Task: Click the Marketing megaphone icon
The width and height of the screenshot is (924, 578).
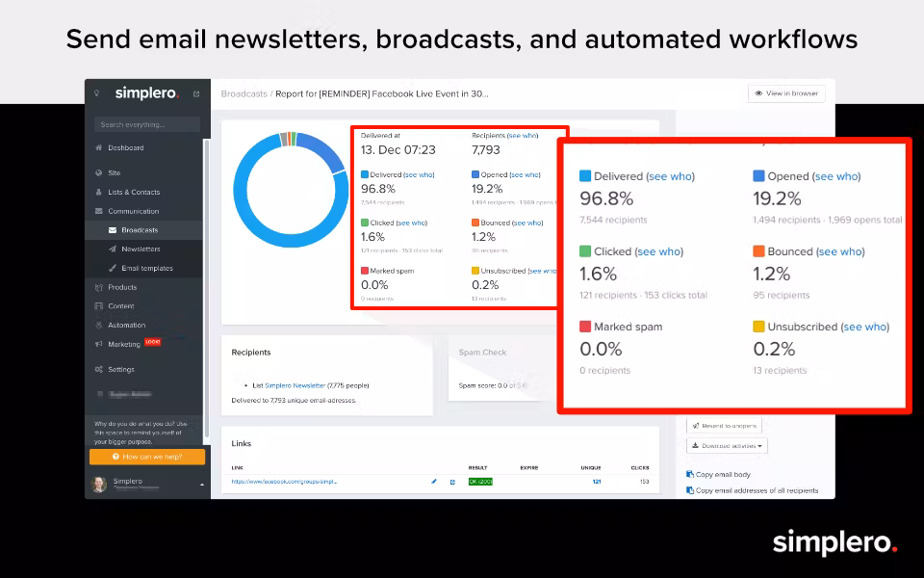Action: click(99, 344)
